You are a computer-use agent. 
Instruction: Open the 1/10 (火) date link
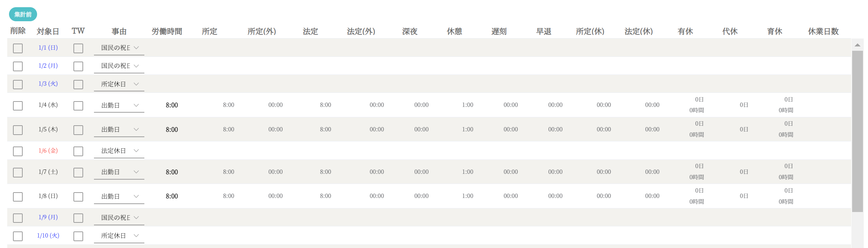click(48, 236)
